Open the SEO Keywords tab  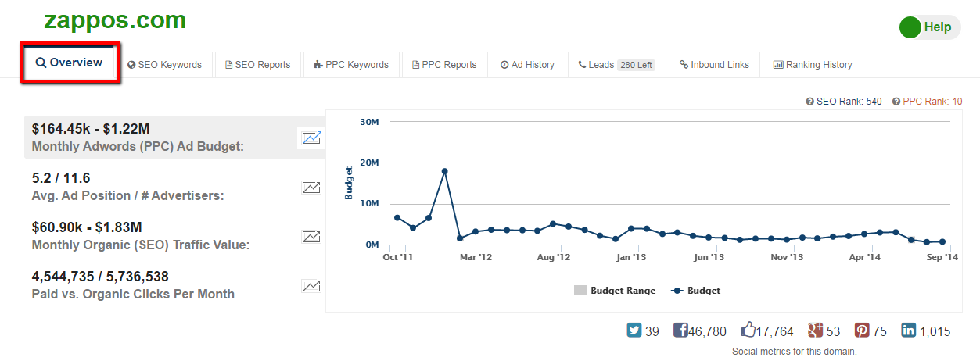[x=164, y=65]
